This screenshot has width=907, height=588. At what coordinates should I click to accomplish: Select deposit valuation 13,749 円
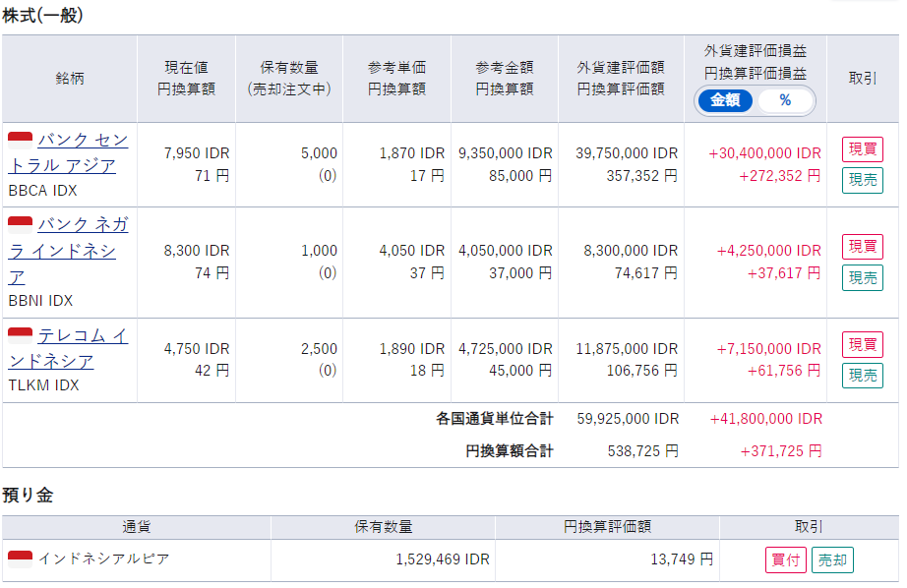click(682, 559)
